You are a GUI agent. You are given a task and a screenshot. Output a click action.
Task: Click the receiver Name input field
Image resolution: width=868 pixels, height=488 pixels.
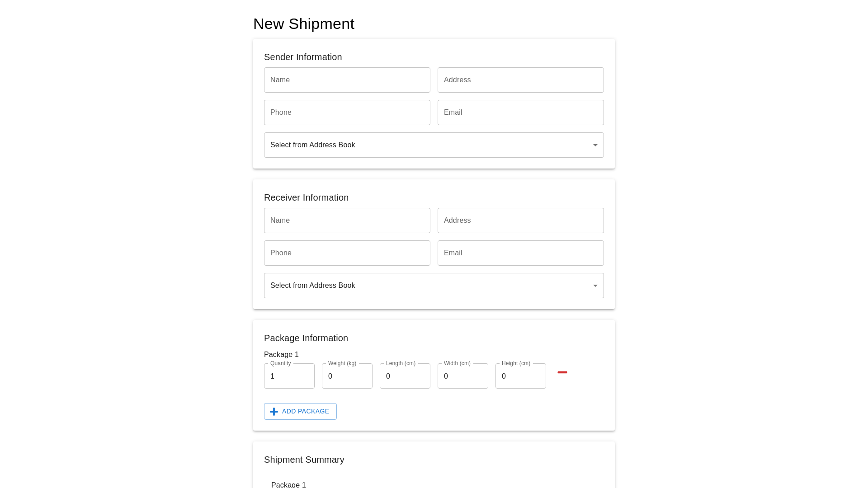[x=347, y=221]
